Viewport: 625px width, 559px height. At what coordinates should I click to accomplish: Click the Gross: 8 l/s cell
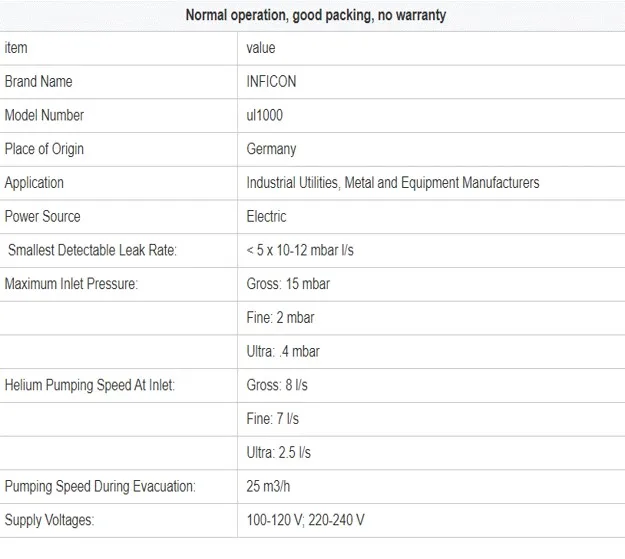click(276, 385)
